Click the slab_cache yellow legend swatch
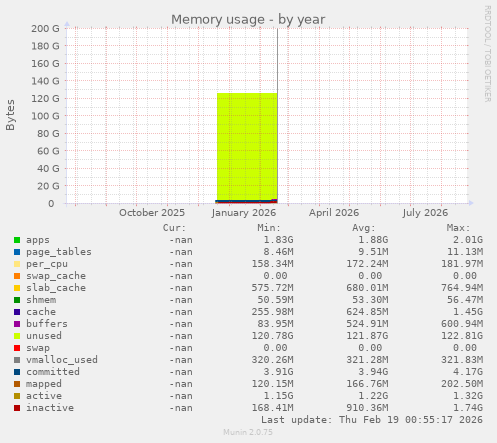Image resolution: width=497 pixels, height=443 pixels. point(17,288)
